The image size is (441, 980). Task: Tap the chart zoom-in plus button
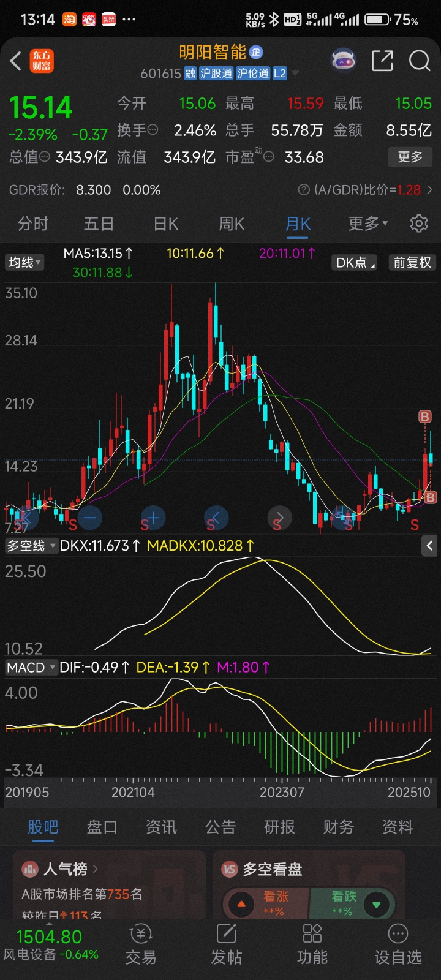153,518
